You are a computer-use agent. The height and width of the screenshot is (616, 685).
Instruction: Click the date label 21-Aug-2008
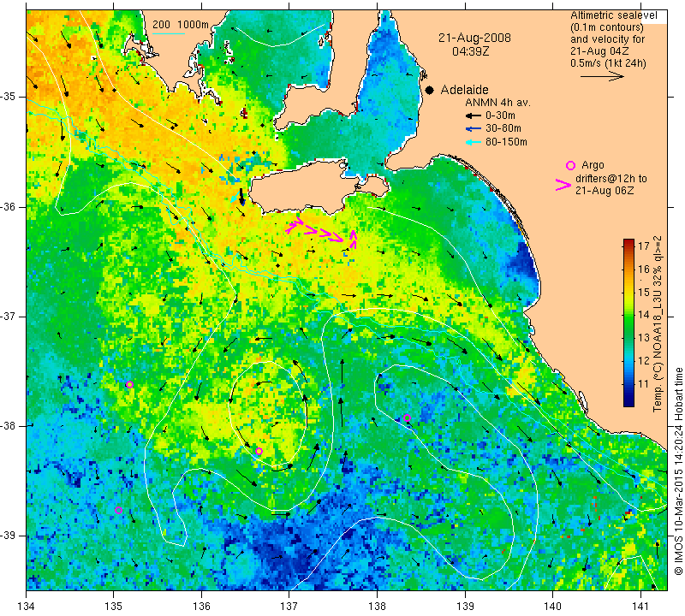point(474,38)
